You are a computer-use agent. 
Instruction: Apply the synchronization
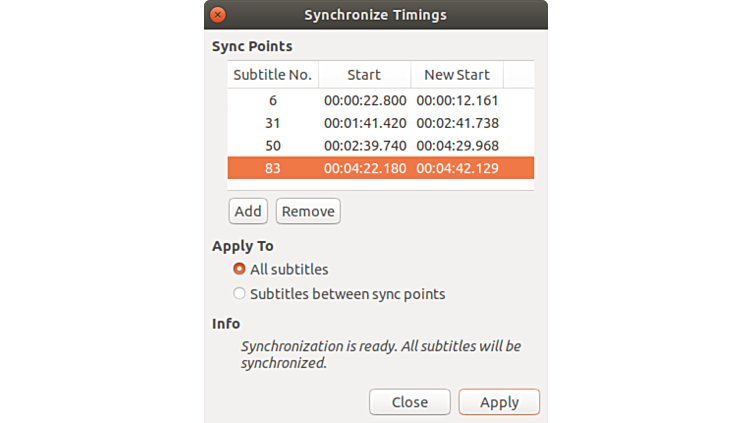click(499, 402)
